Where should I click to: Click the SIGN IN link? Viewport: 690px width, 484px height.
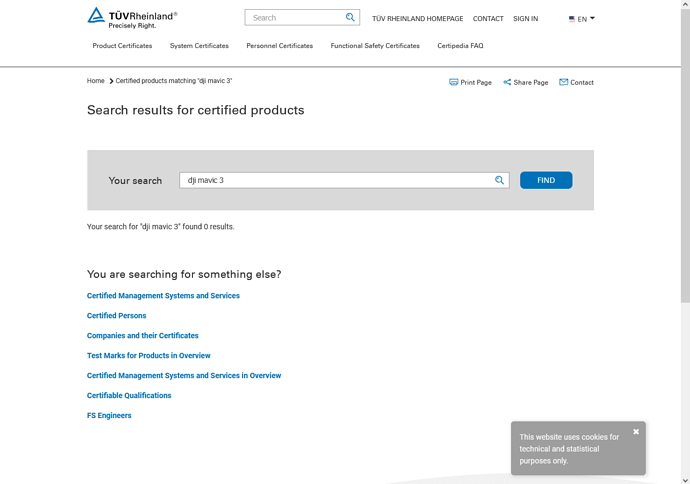coord(525,18)
